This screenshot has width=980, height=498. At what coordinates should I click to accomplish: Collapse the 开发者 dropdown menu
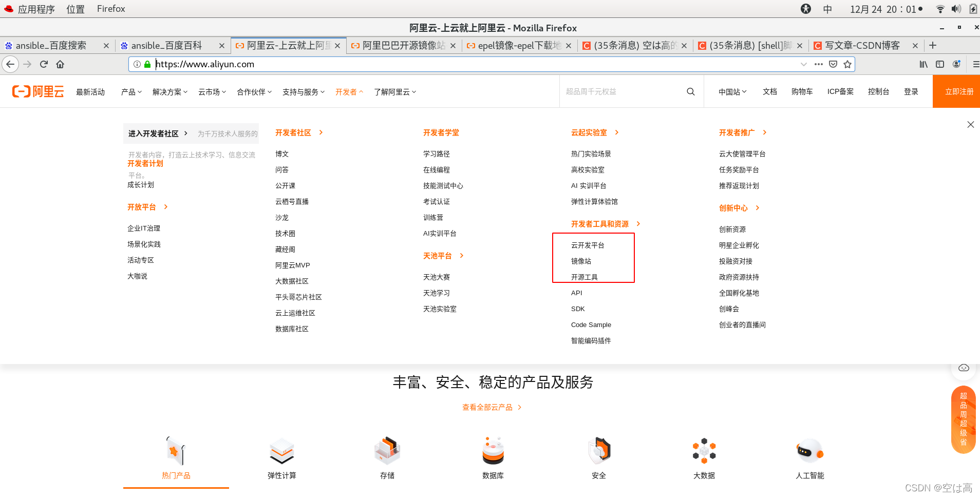pos(349,92)
